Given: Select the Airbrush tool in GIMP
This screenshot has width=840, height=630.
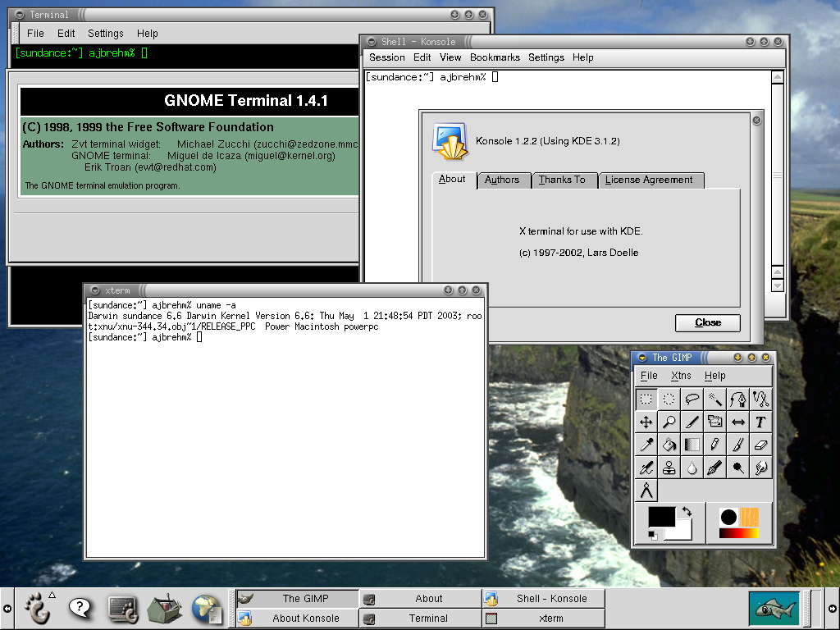Looking at the screenshot, I should [x=646, y=468].
